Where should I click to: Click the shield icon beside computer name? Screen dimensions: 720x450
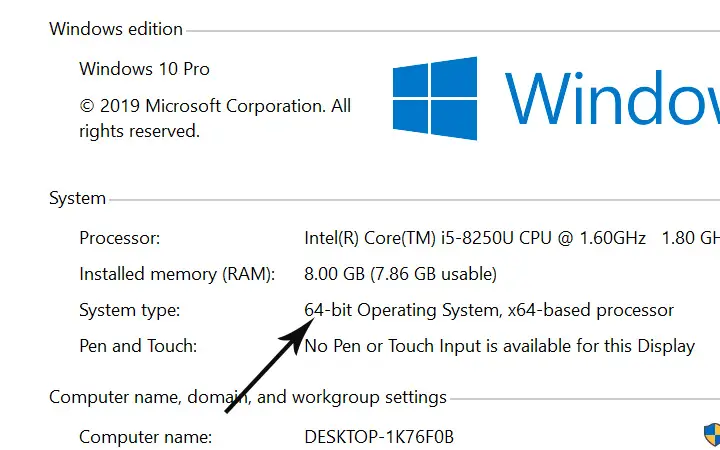tap(712, 435)
